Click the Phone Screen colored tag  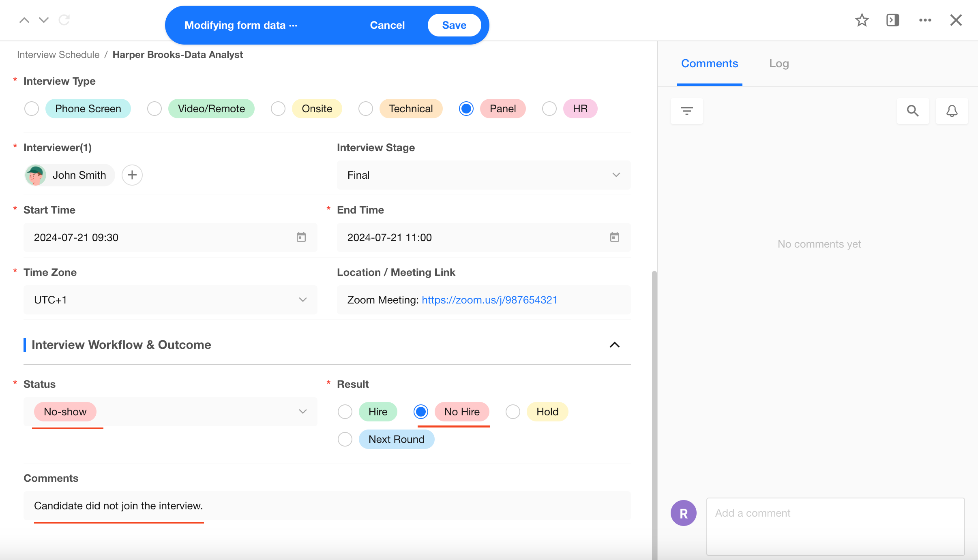88,109
